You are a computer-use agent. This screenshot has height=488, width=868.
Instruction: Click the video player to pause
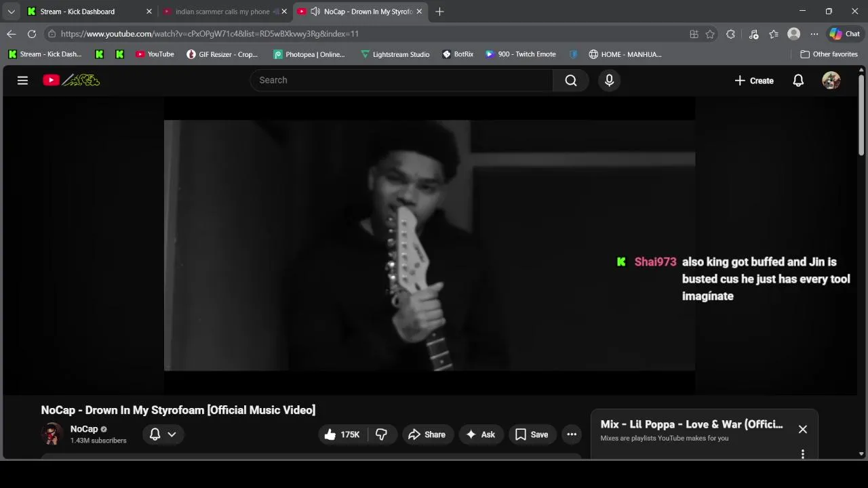pyautogui.click(x=429, y=245)
